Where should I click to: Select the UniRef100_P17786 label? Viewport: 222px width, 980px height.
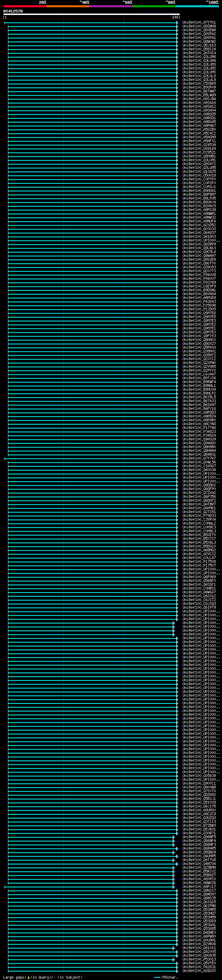pos(199,428)
